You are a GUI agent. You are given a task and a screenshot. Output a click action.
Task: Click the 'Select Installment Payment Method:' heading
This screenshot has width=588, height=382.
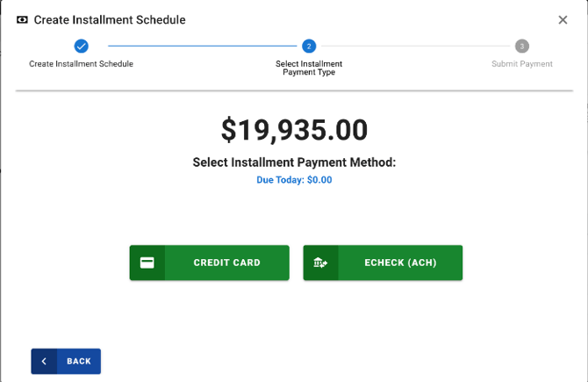(x=294, y=162)
